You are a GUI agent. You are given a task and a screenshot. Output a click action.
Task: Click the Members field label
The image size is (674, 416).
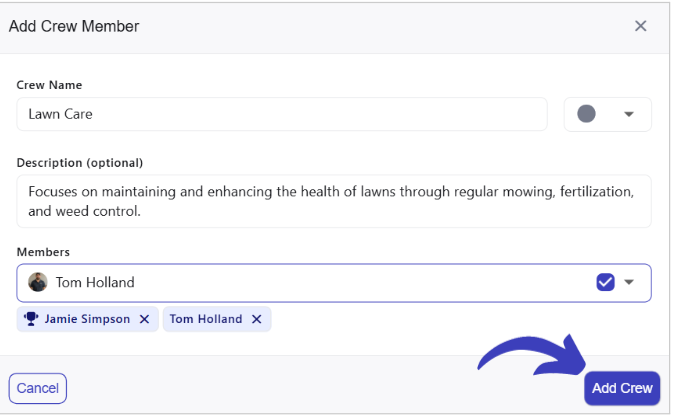43,252
